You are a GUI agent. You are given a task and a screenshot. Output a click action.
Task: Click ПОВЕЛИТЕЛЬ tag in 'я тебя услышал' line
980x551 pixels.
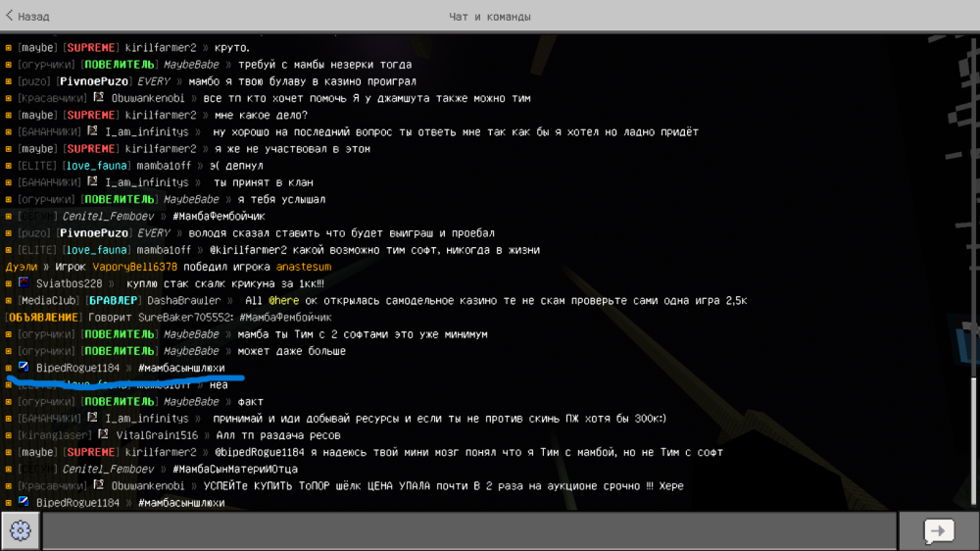point(120,199)
